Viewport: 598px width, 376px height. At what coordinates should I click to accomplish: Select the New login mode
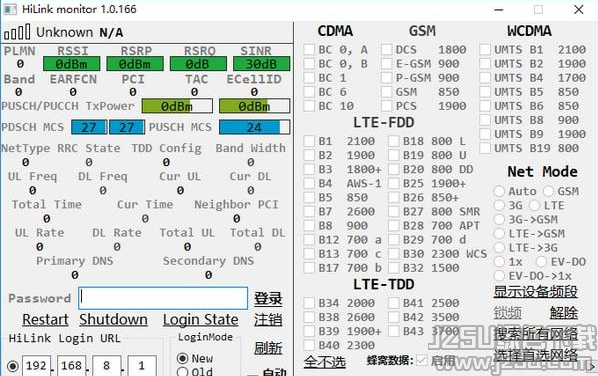(183, 358)
